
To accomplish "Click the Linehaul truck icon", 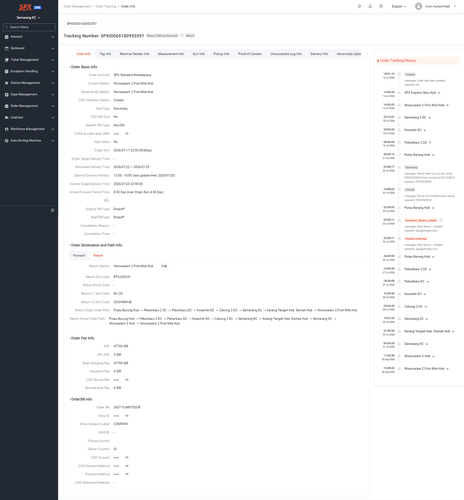I will tap(6, 118).
